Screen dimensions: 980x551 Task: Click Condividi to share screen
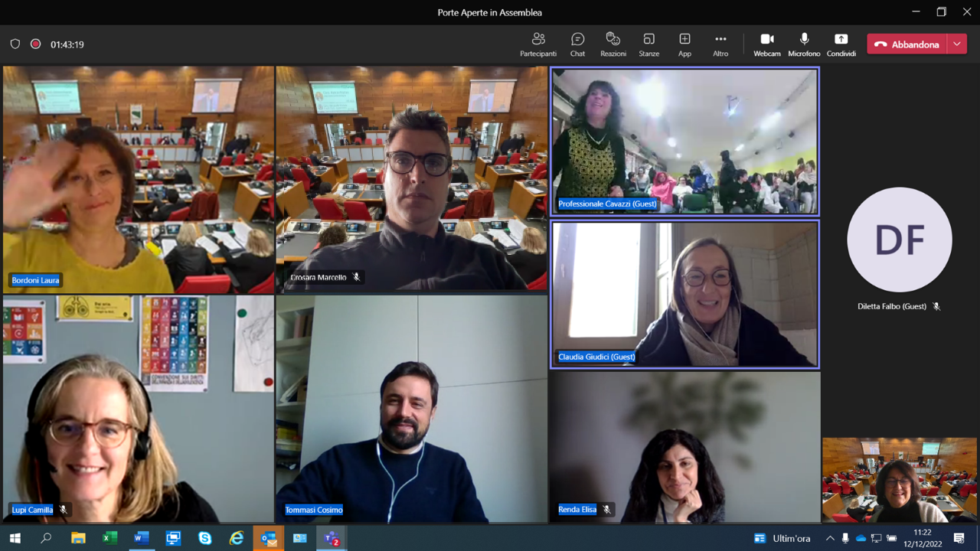[x=841, y=44]
